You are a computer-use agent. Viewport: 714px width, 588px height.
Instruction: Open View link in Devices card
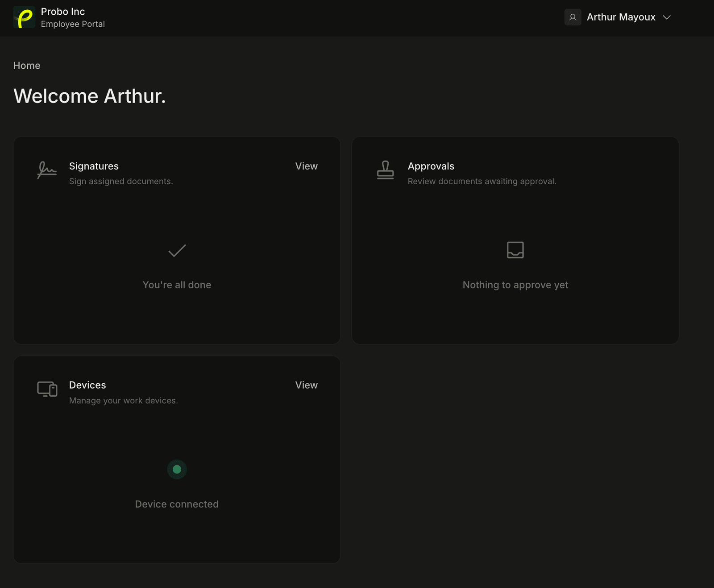[x=307, y=385]
